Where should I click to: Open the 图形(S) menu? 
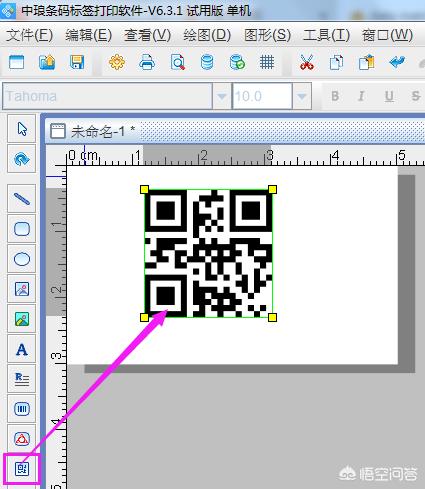267,35
